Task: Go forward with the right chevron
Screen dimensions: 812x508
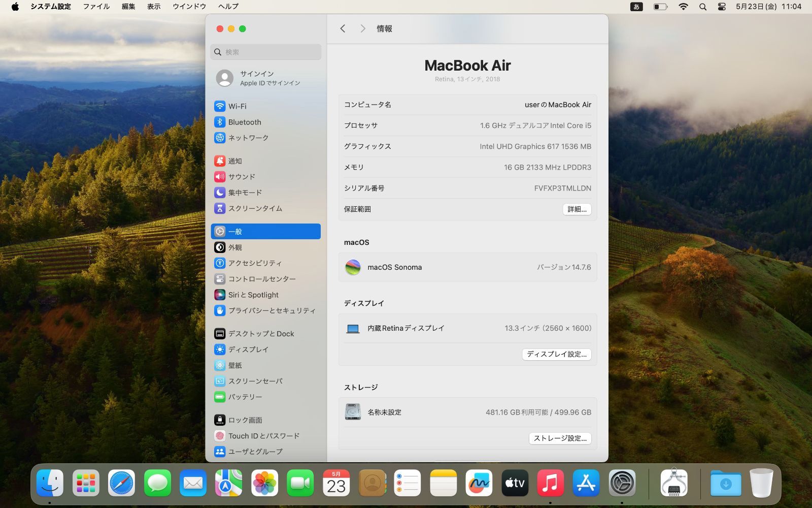Action: tap(362, 28)
